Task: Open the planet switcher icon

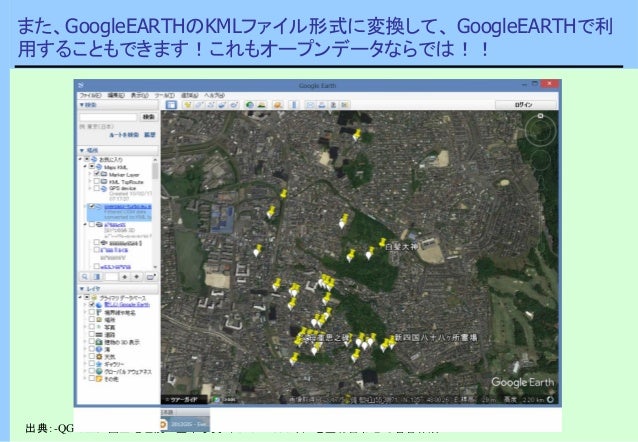Action: [x=278, y=105]
